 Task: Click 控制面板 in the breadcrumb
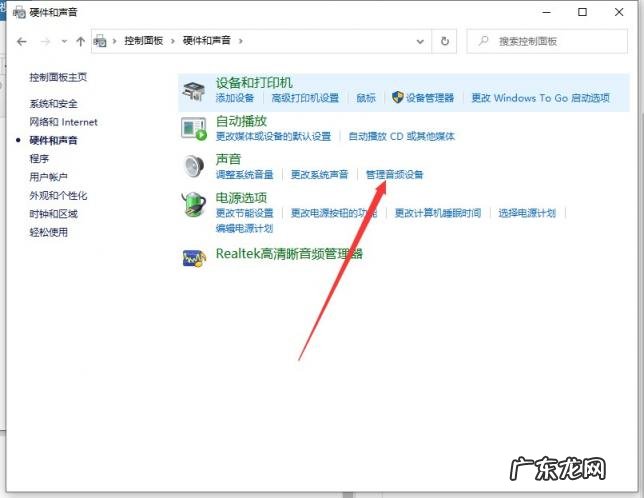(144, 41)
